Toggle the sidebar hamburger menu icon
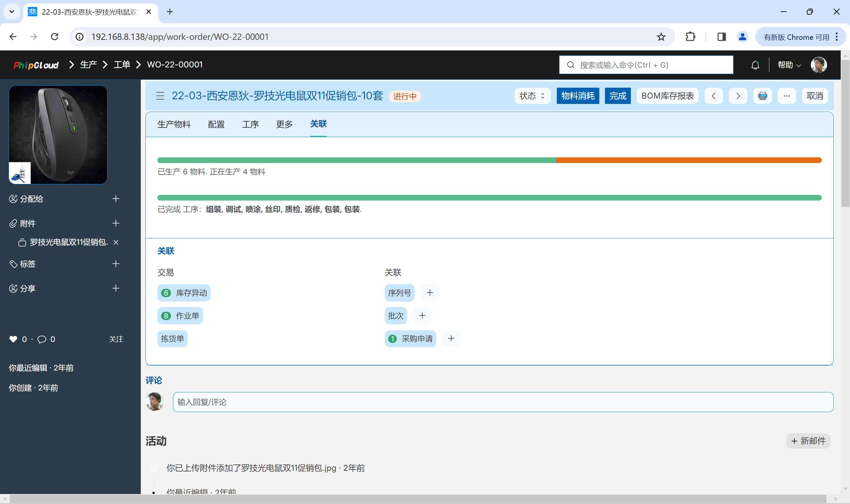Image resolution: width=850 pixels, height=504 pixels. 160,96
